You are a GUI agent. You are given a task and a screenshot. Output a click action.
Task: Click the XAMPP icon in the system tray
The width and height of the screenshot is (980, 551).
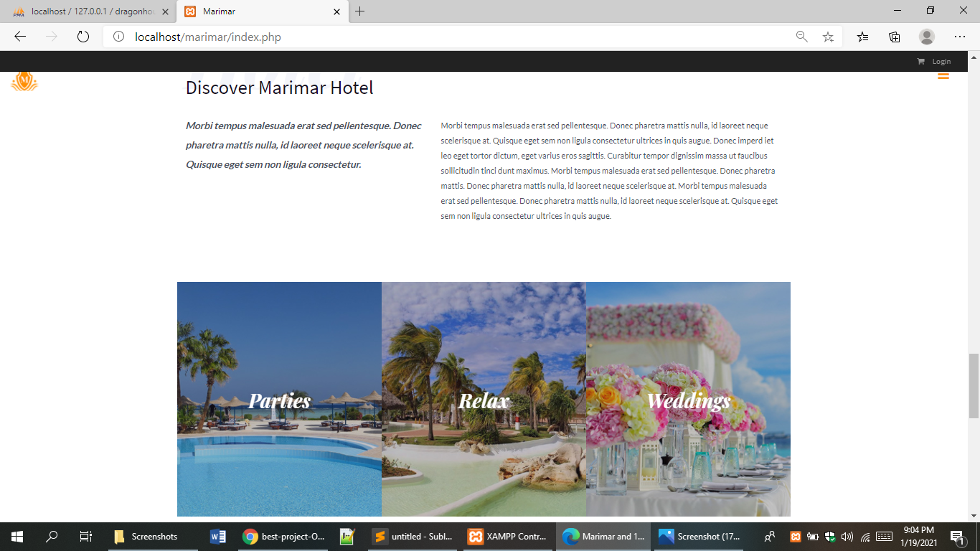(796, 536)
